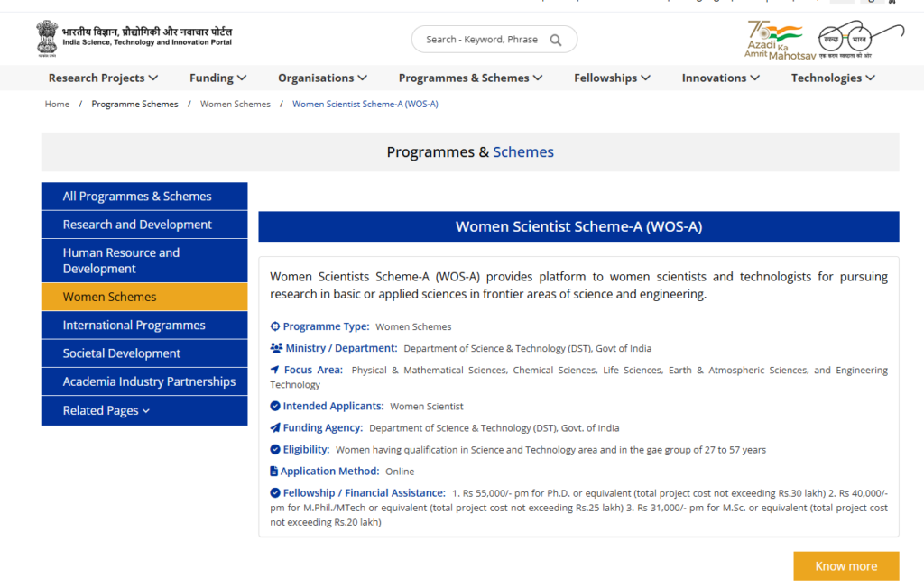Screen dimensions: 924x587
Task: Click the Ministry / Department people icon
Action: [x=276, y=348]
